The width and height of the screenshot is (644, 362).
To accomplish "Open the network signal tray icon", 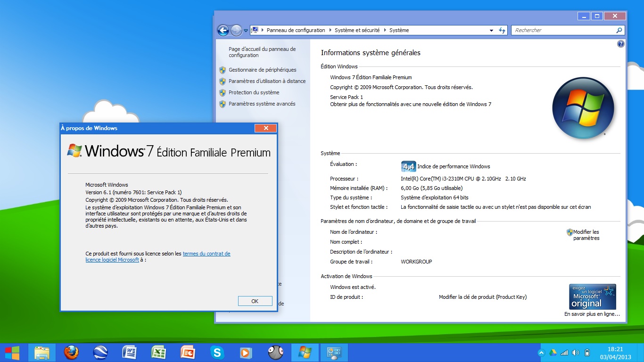I will (x=564, y=353).
